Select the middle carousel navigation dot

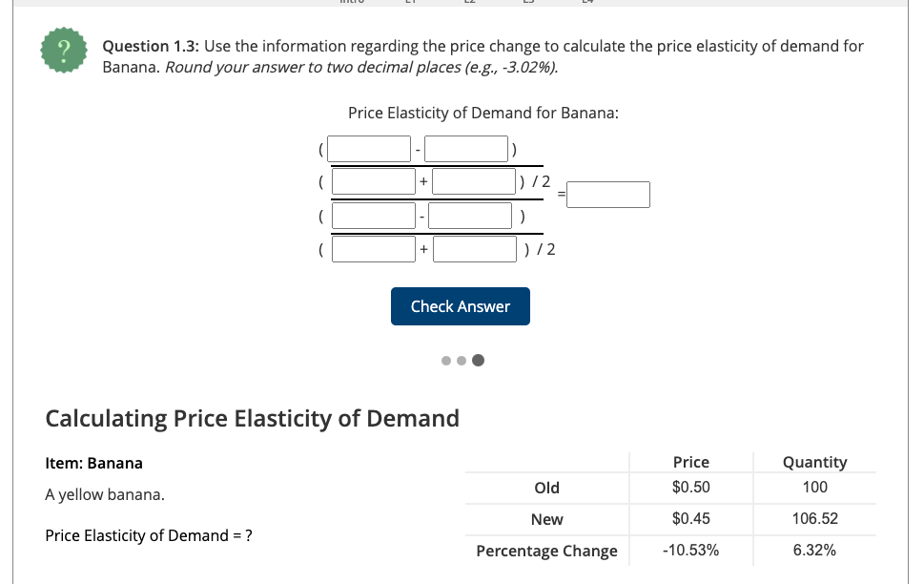click(x=461, y=360)
